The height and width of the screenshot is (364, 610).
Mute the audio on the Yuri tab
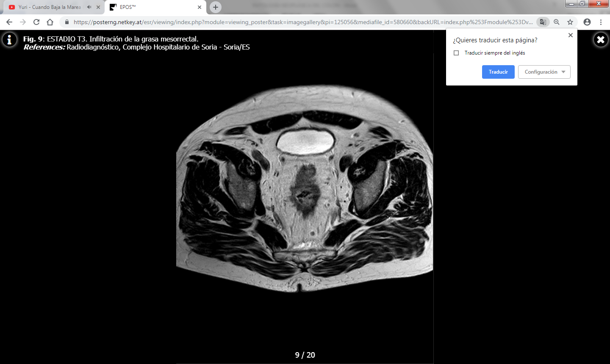[89, 7]
